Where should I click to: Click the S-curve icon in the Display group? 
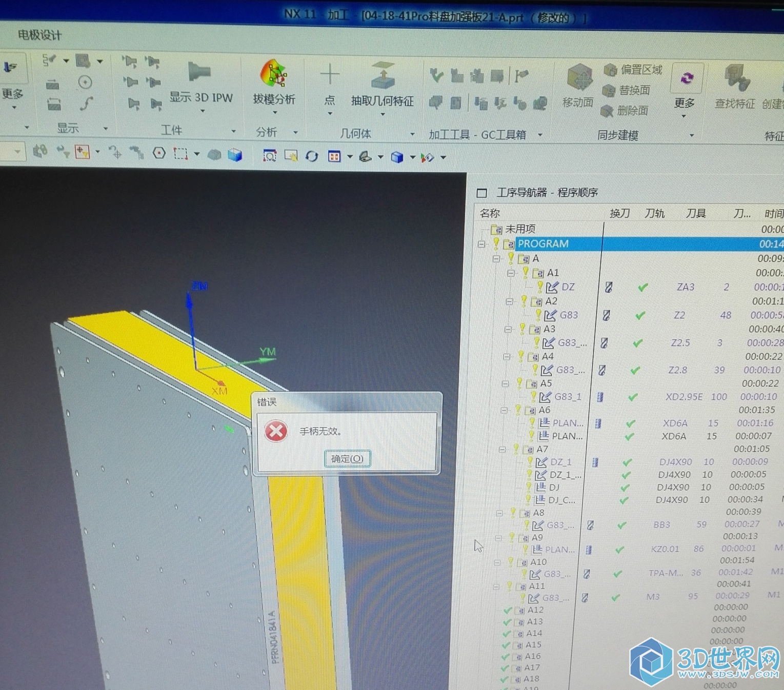pyautogui.click(x=86, y=104)
